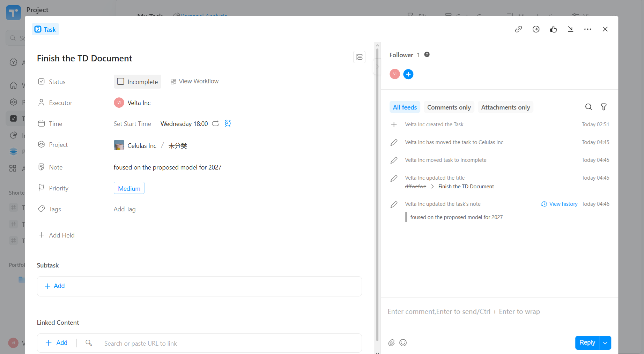Change the project Celulas Inc
The image size is (644, 354).
135,145
